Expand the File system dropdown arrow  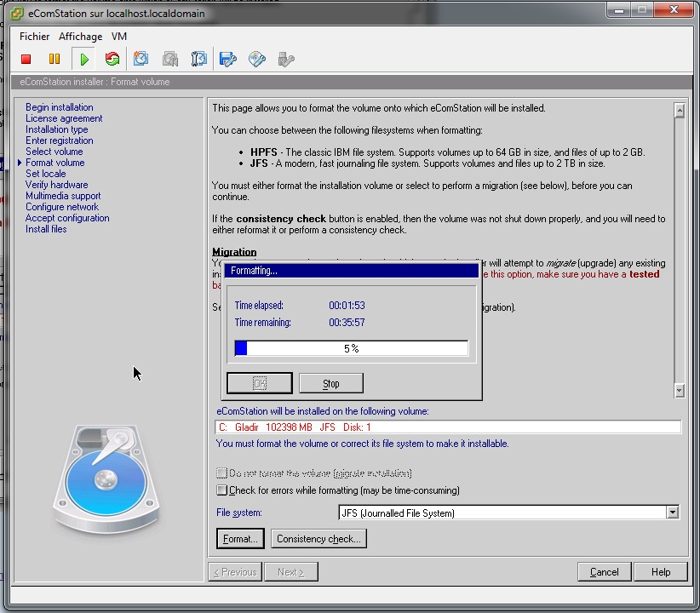click(x=673, y=513)
